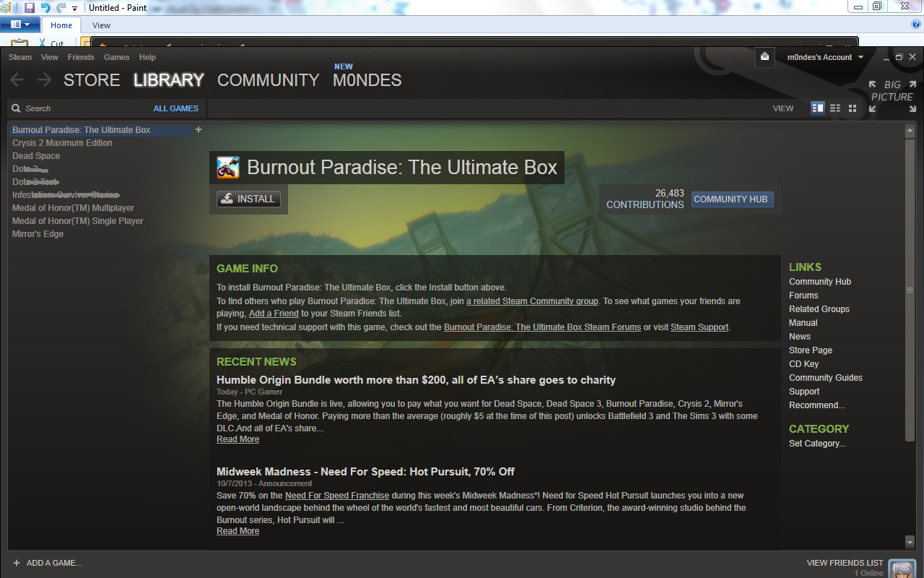Open the m0ndes's Account dropdown

825,57
